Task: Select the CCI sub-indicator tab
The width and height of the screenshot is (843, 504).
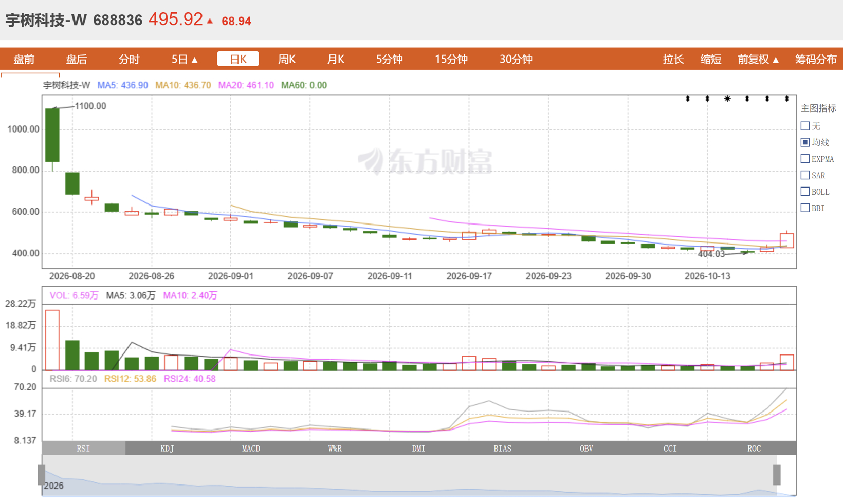Action: click(670, 448)
